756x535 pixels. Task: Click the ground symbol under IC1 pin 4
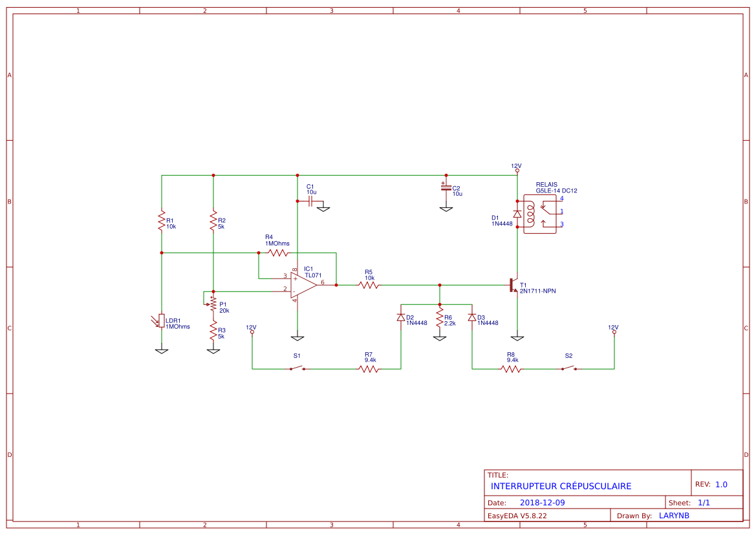point(297,338)
